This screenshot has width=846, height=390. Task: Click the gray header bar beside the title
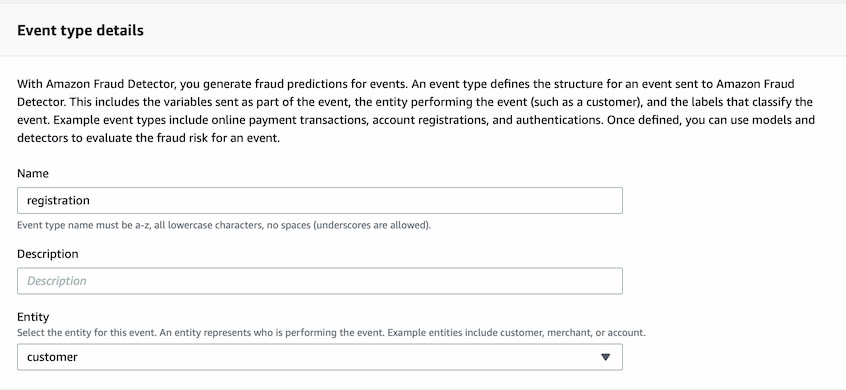486,30
